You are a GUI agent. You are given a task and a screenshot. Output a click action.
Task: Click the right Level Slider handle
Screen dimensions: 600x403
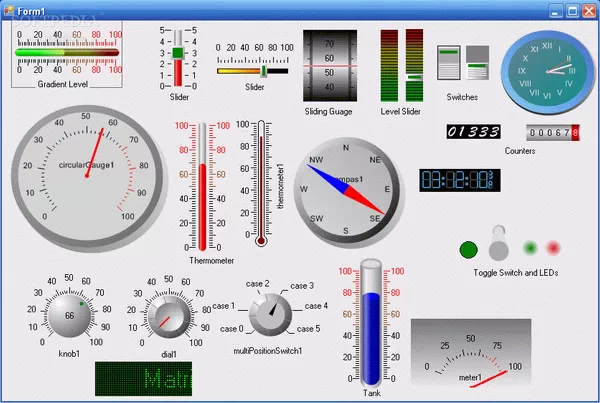pos(414,77)
